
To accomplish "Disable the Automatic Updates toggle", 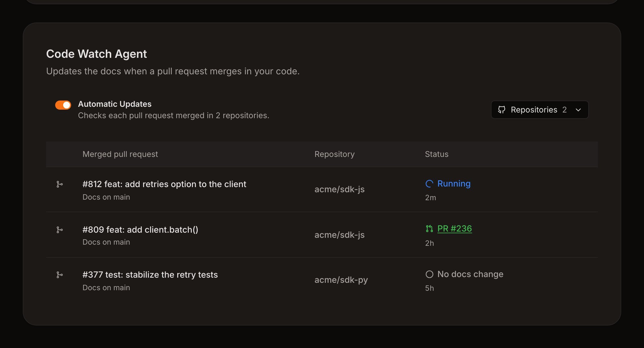I will click(63, 105).
